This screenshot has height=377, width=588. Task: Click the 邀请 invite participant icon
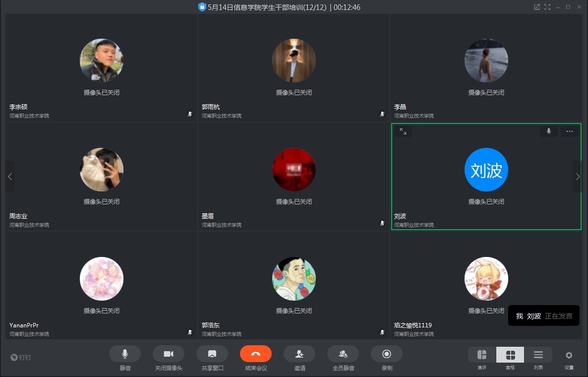(x=299, y=354)
